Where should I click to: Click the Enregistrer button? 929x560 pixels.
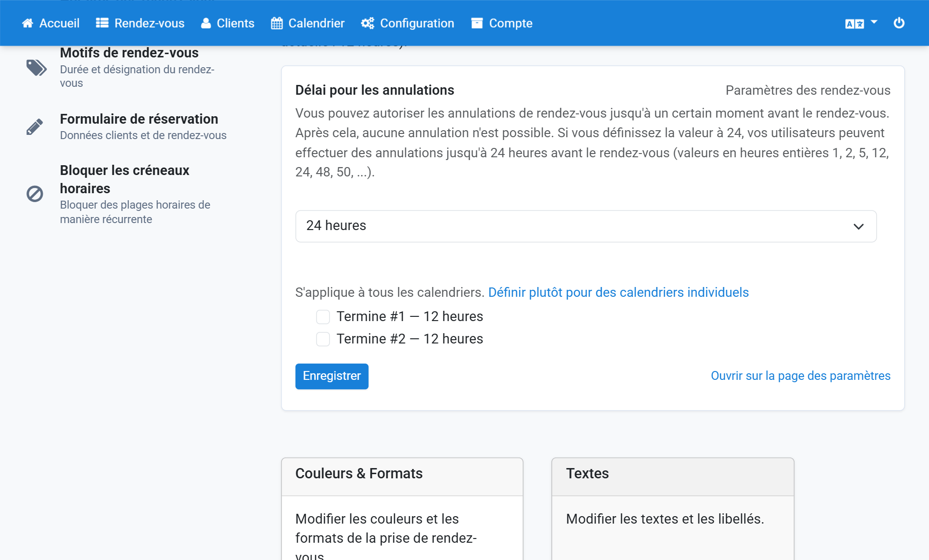click(332, 376)
